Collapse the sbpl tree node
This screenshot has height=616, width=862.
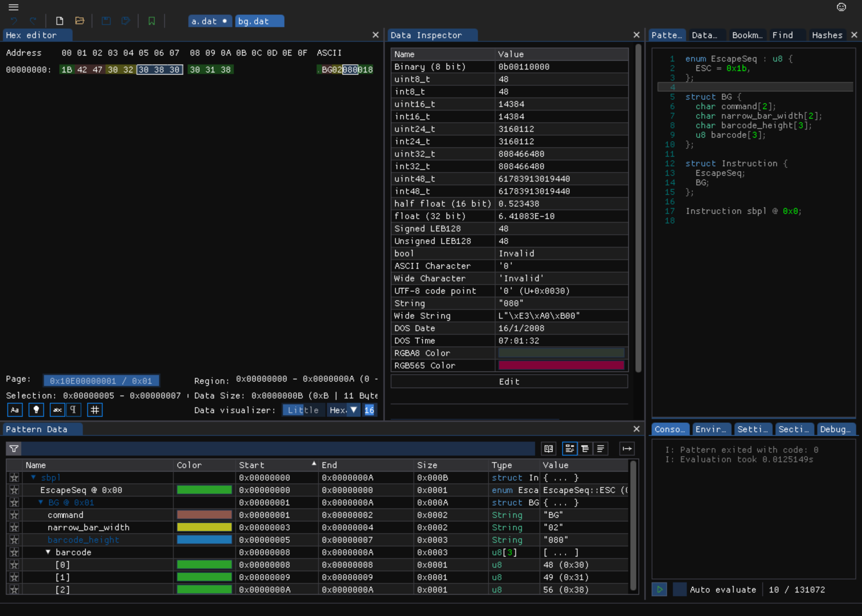point(33,477)
